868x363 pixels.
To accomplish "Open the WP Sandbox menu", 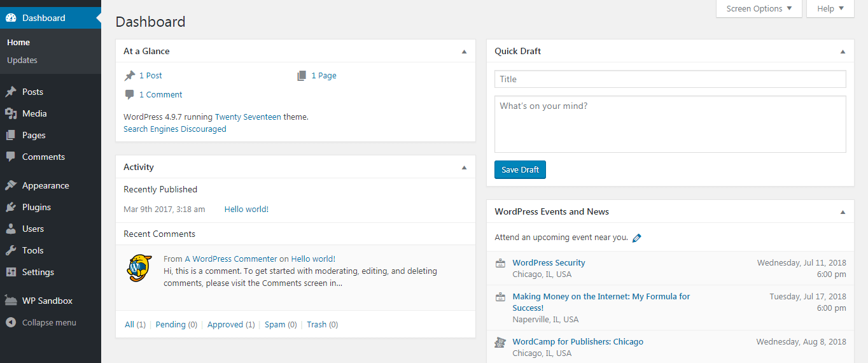I will (x=50, y=301).
